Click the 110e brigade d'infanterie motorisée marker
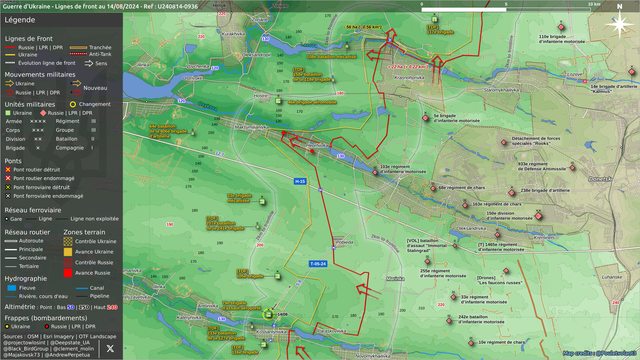The width and height of the screenshot is (640, 360). point(561,27)
